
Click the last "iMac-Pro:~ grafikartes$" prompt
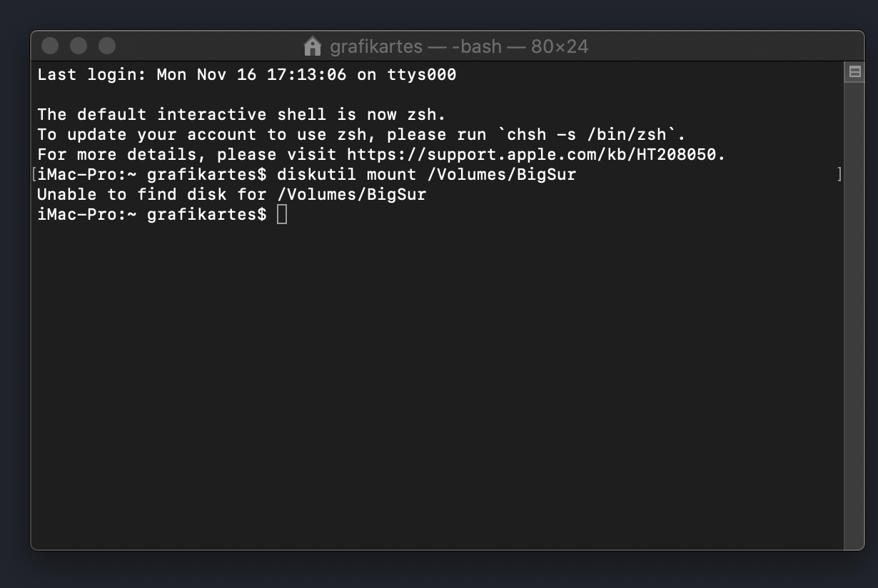(152, 214)
